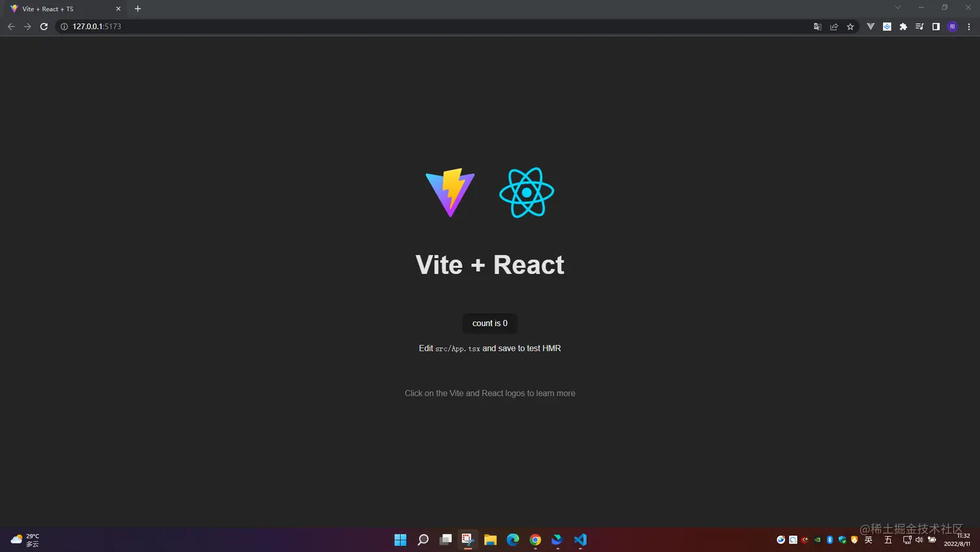Open NVIDIA tray icon
Image resolution: width=980 pixels, height=552 pixels.
click(x=817, y=540)
